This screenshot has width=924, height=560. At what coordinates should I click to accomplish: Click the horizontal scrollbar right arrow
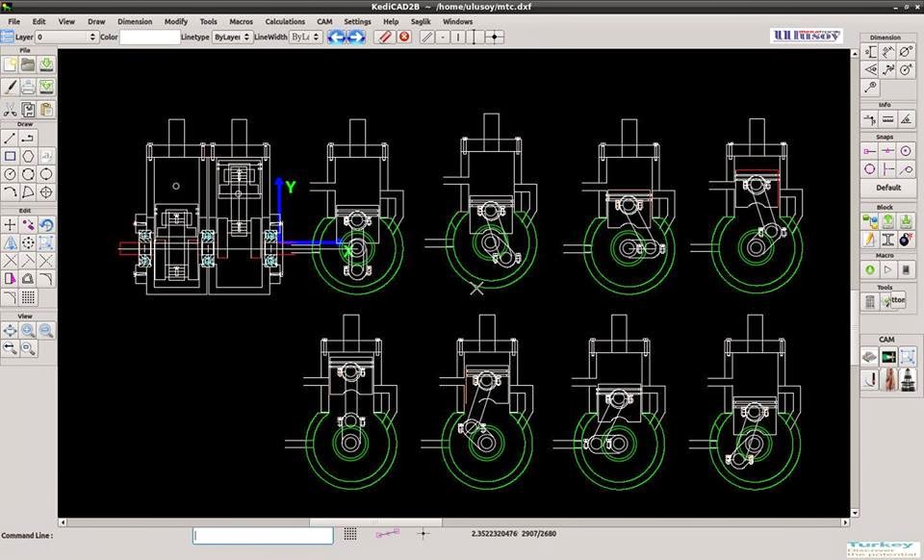click(x=845, y=522)
